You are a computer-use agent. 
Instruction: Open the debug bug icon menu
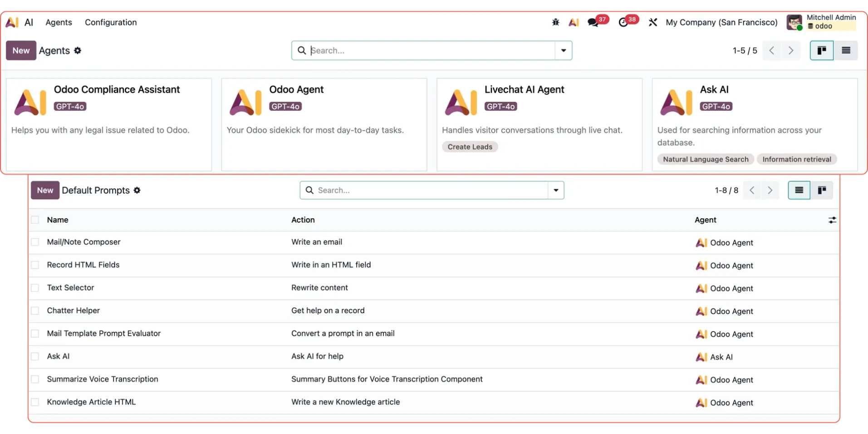[x=555, y=22]
